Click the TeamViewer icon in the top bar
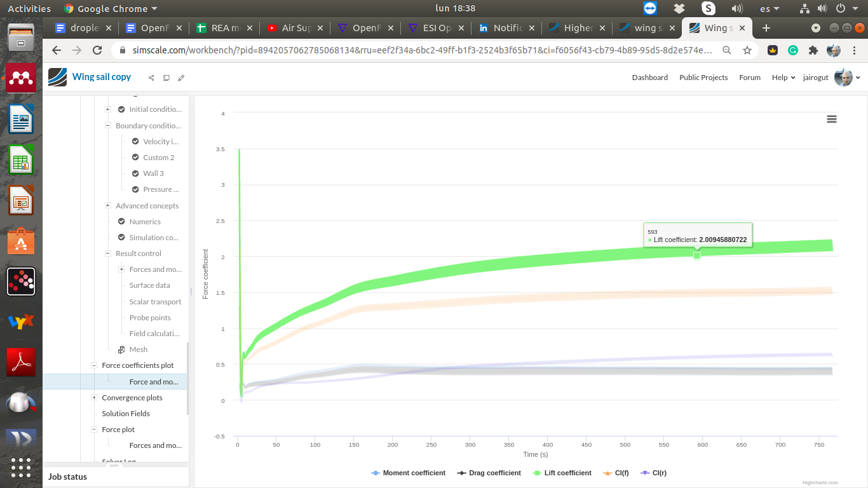This screenshot has height=488, width=868. point(650,8)
